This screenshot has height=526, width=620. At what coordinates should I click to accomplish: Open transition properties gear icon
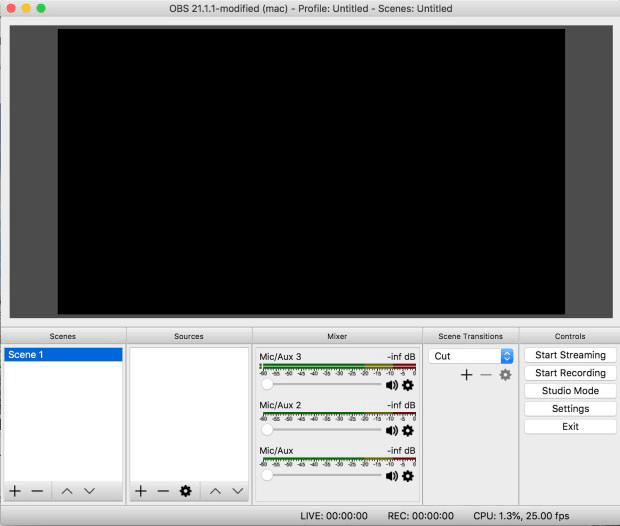click(x=505, y=375)
